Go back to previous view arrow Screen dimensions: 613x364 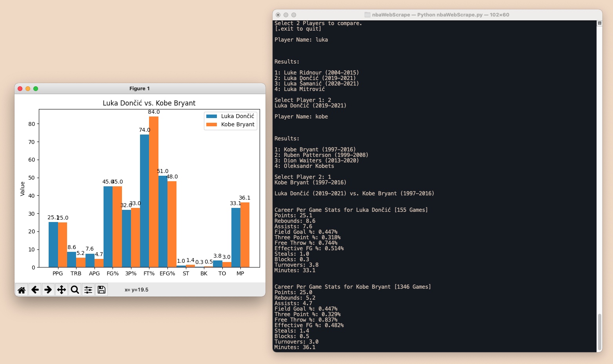click(35, 290)
